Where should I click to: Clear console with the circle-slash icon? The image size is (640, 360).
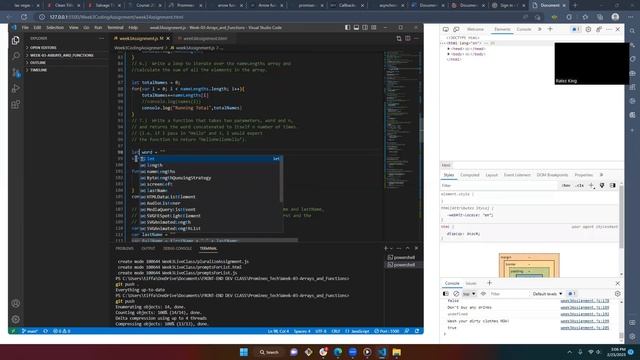coord(456,293)
